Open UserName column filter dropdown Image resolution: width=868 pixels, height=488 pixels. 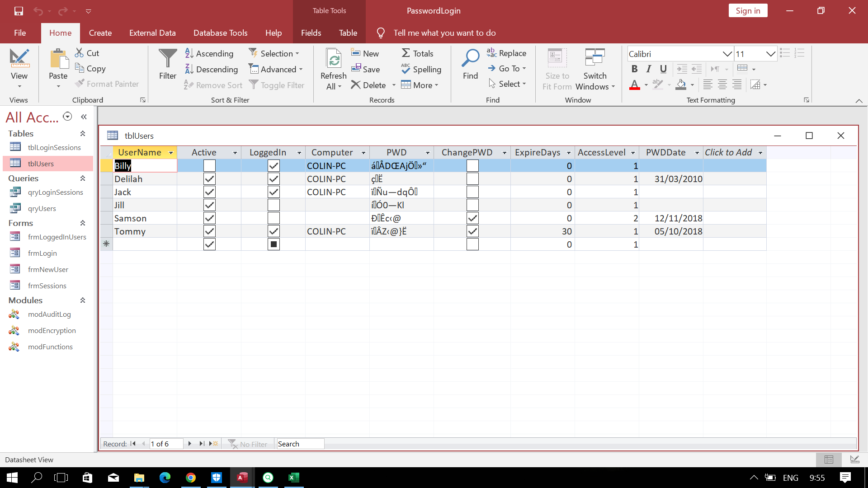(x=171, y=153)
